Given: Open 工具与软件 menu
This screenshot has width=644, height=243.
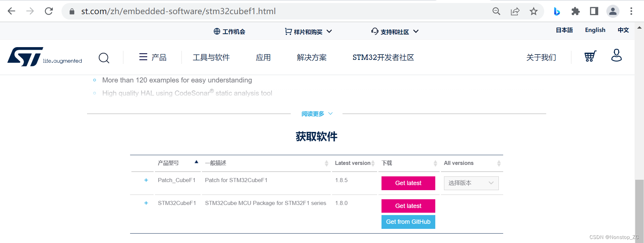Looking at the screenshot, I should pos(211,58).
